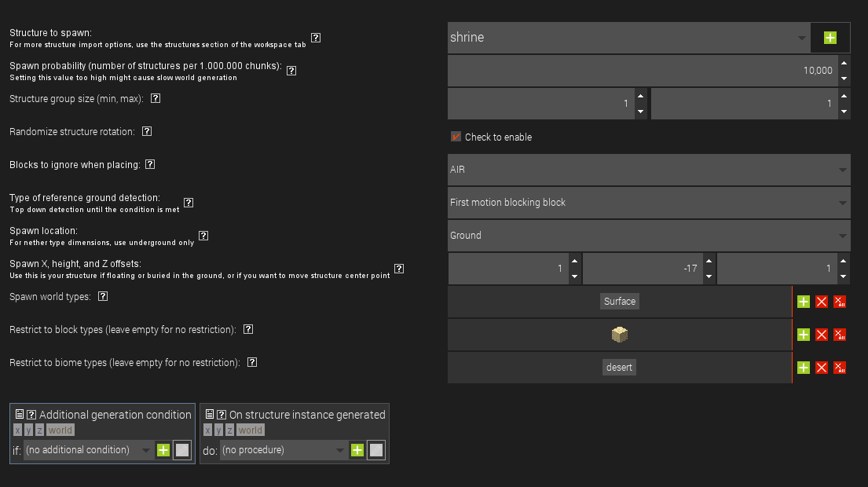Image resolution: width=868 pixels, height=487 pixels.
Task: Open help for Restrict to block types
Action: (248, 329)
